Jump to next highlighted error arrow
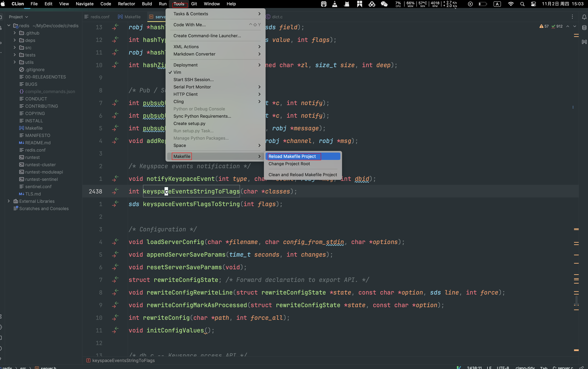Screen dimensions: 588x369 (x=575, y=26)
